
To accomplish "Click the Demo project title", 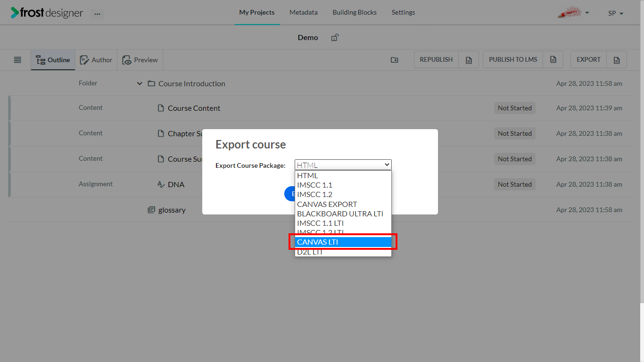I will click(x=308, y=38).
